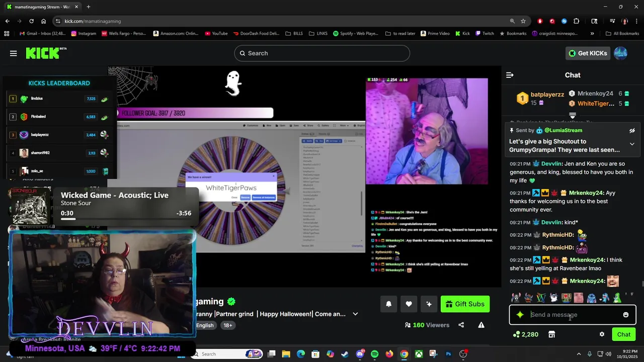Select the rainbow W emote
Image resolution: width=644 pixels, height=362 pixels.
[541, 298]
